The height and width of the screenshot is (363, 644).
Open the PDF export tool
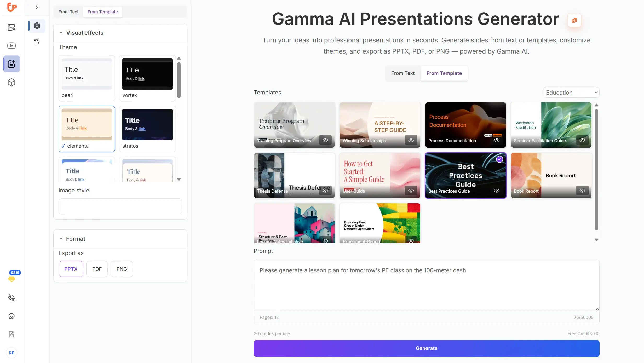(x=37, y=41)
